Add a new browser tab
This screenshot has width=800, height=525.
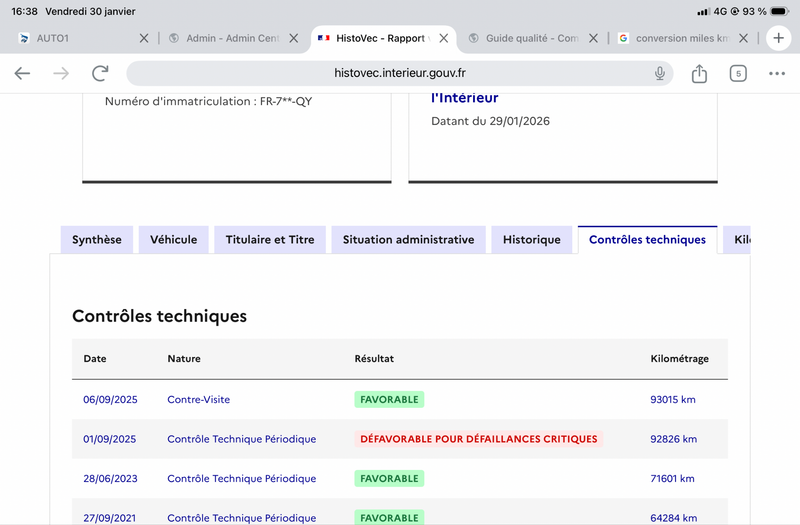click(x=777, y=38)
